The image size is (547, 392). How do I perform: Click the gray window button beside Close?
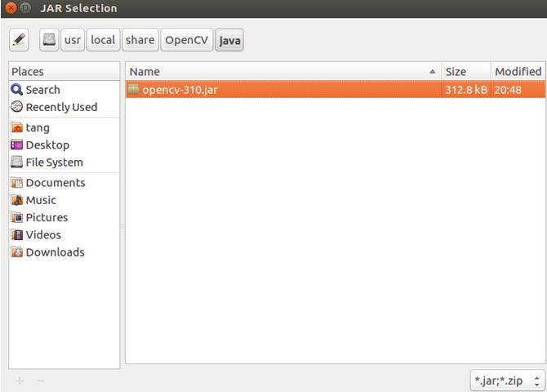(25, 7)
